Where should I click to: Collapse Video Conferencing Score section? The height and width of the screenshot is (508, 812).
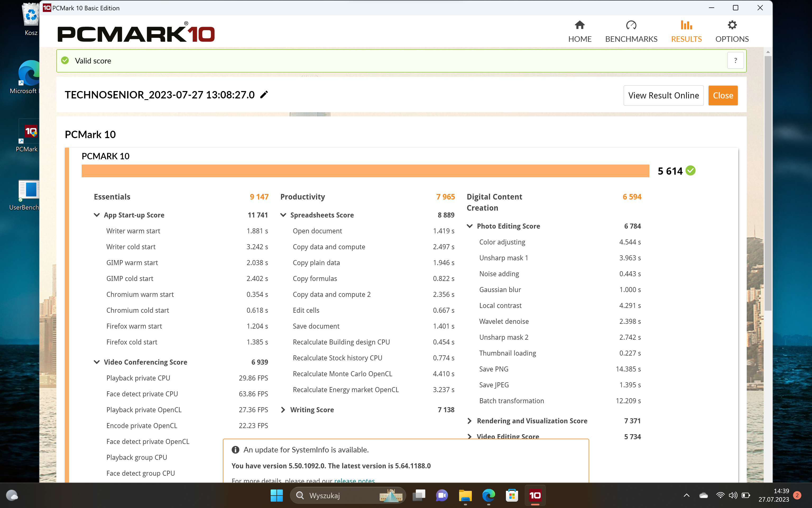97,362
